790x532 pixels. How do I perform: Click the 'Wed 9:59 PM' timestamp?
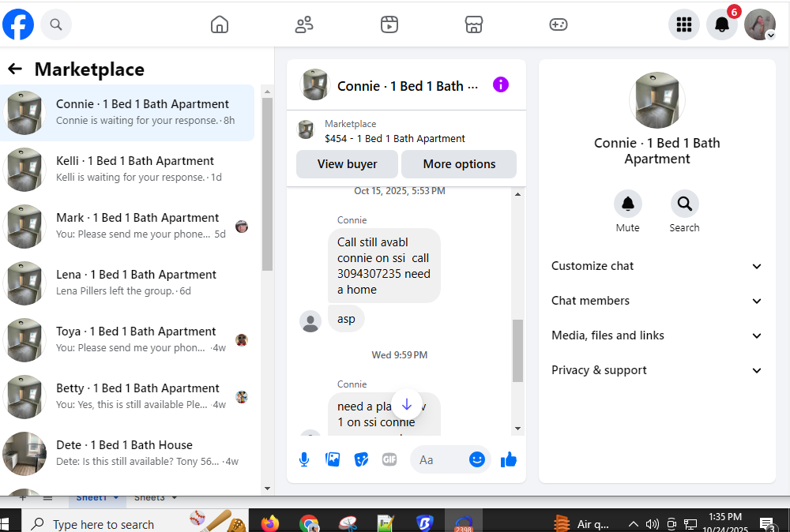400,355
